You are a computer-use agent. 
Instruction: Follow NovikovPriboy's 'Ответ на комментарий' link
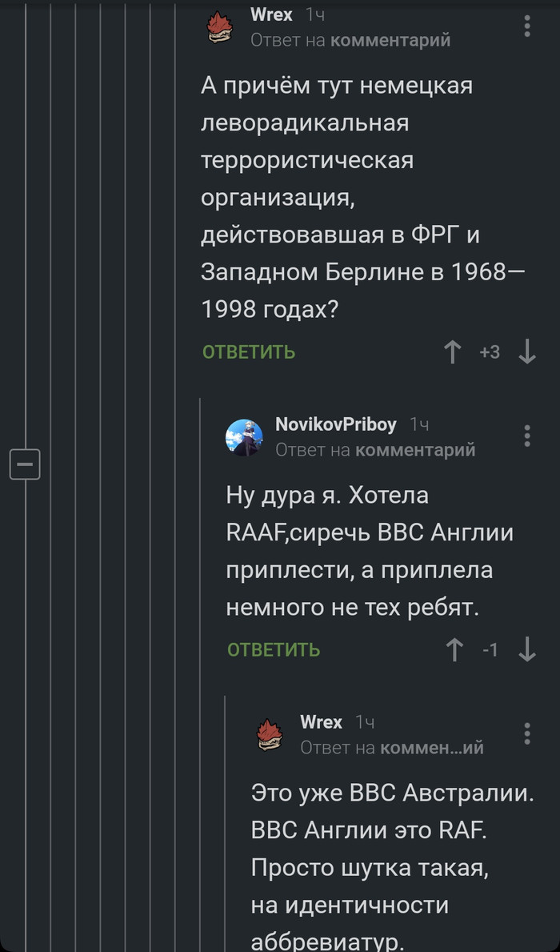(375, 450)
